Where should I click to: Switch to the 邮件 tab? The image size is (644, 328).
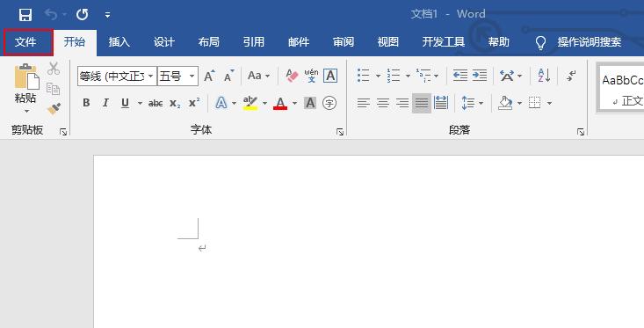[299, 42]
